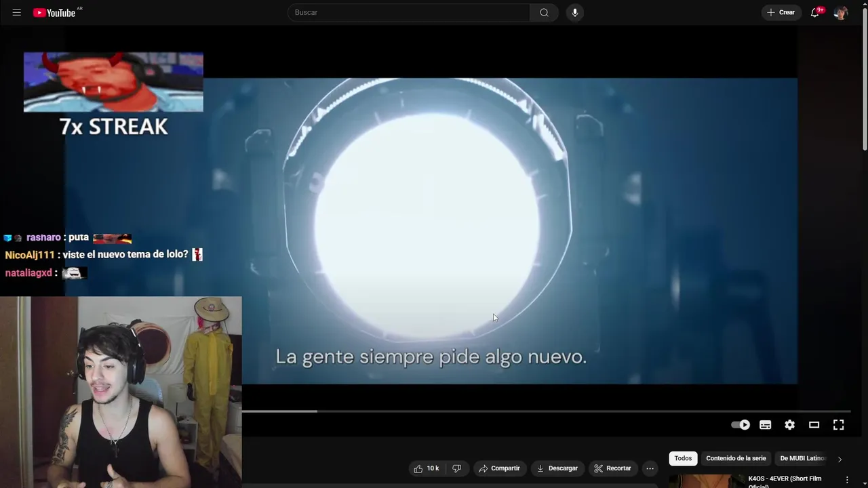
Task: Click the chat message from NicoAlj111
Action: [x=104, y=255]
